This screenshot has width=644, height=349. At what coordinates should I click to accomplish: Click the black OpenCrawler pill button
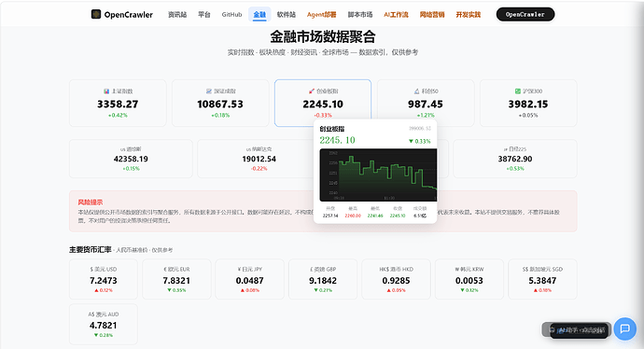pyautogui.click(x=525, y=14)
